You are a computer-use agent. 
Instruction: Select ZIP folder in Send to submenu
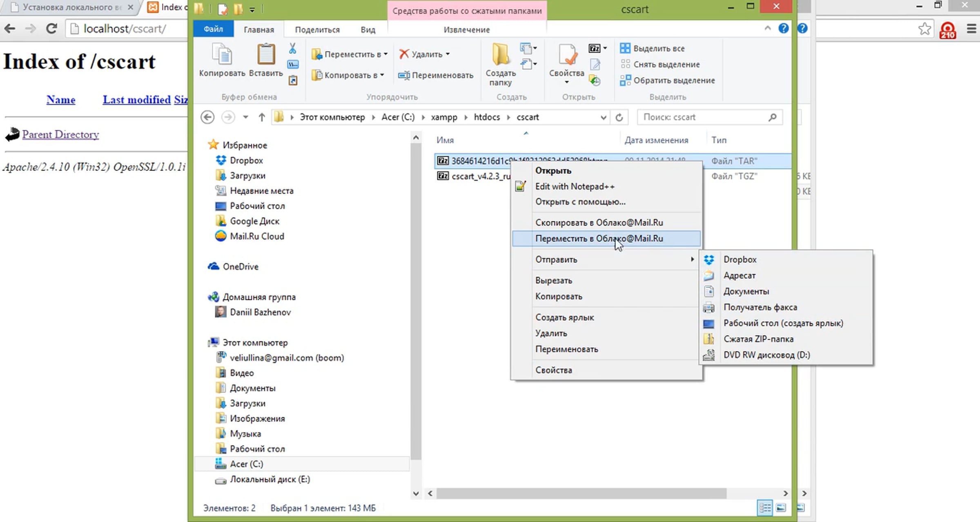pyautogui.click(x=758, y=339)
